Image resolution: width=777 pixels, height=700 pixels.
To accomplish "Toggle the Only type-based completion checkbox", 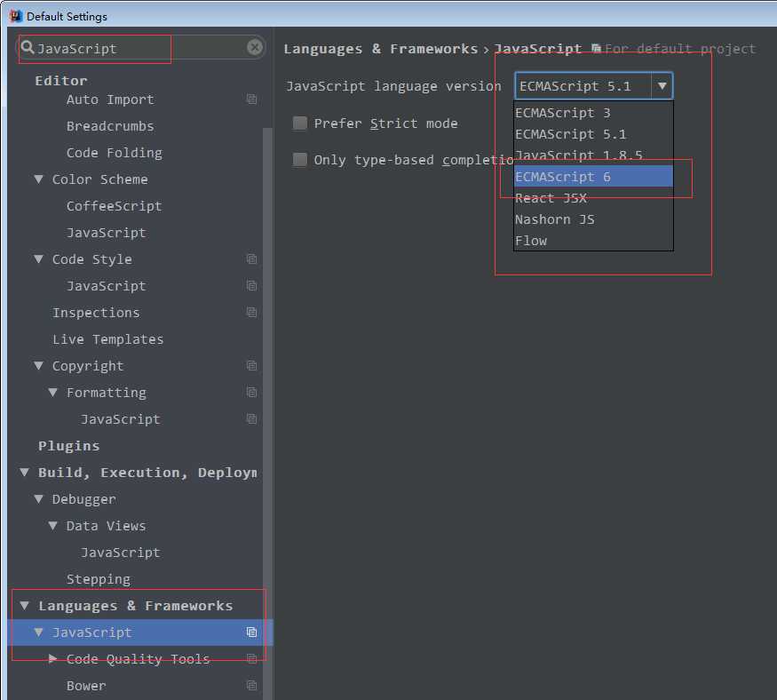I will 300,160.
